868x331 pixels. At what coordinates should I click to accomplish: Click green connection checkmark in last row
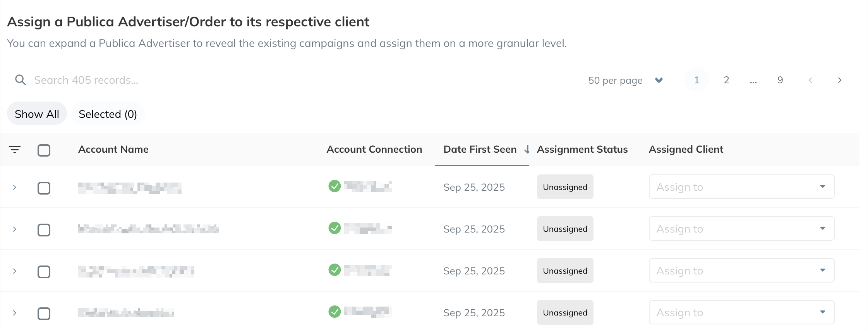click(x=335, y=311)
